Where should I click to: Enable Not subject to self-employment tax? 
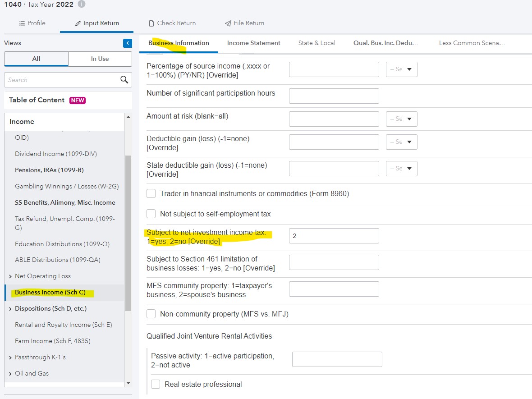point(151,214)
